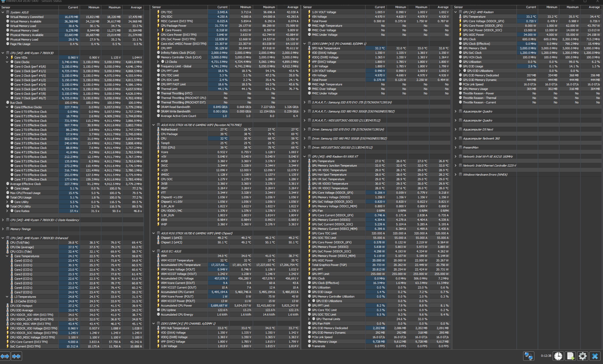Collapse the Core Clocks subgroup
603x364 pixels.
point(7,62)
